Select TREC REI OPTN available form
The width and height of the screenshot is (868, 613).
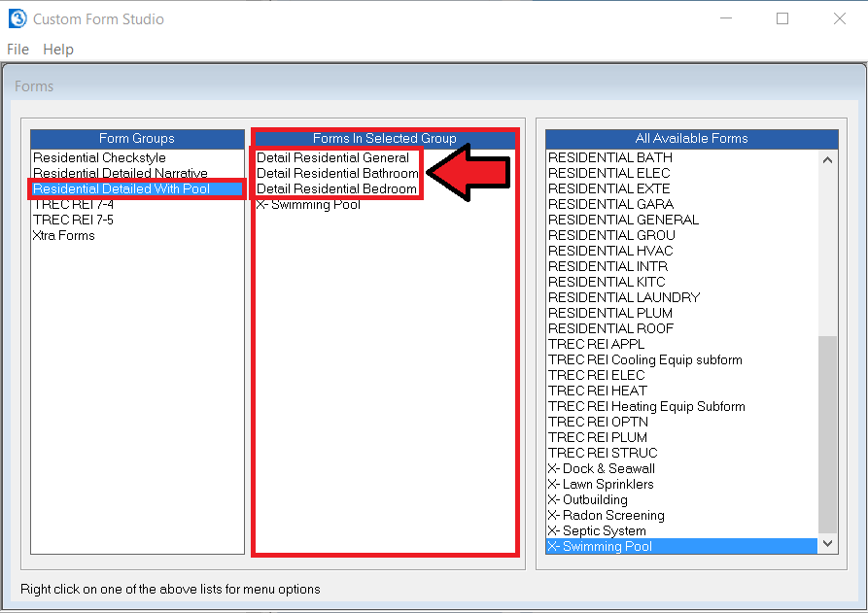pos(681,422)
